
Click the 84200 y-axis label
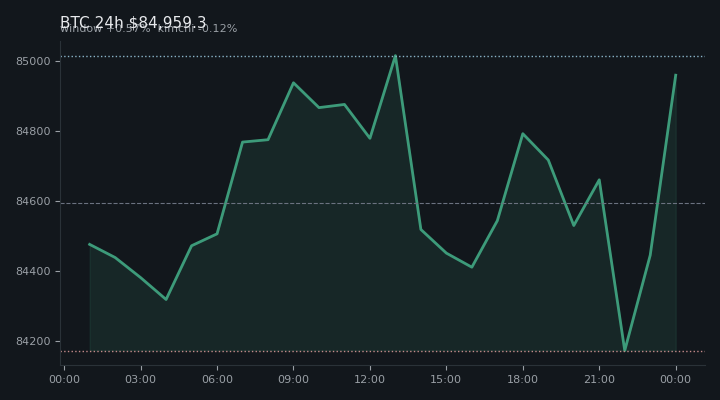pos(31,342)
